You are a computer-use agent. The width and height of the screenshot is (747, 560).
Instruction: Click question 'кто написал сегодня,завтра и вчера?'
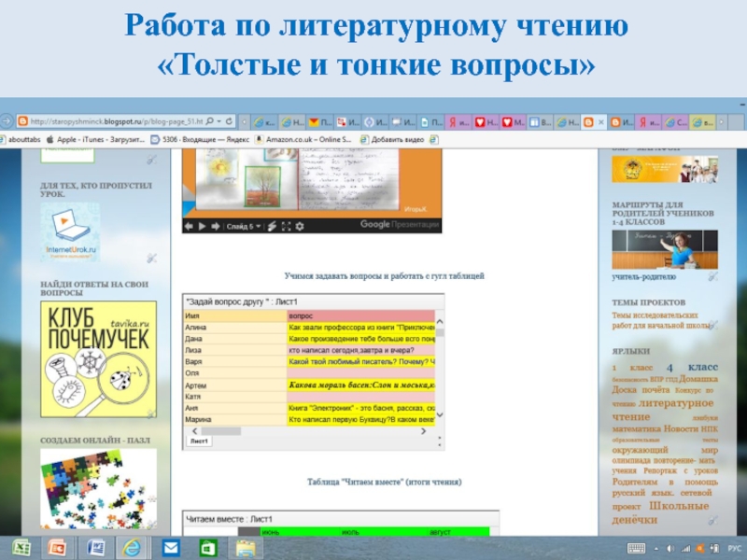[361, 351]
